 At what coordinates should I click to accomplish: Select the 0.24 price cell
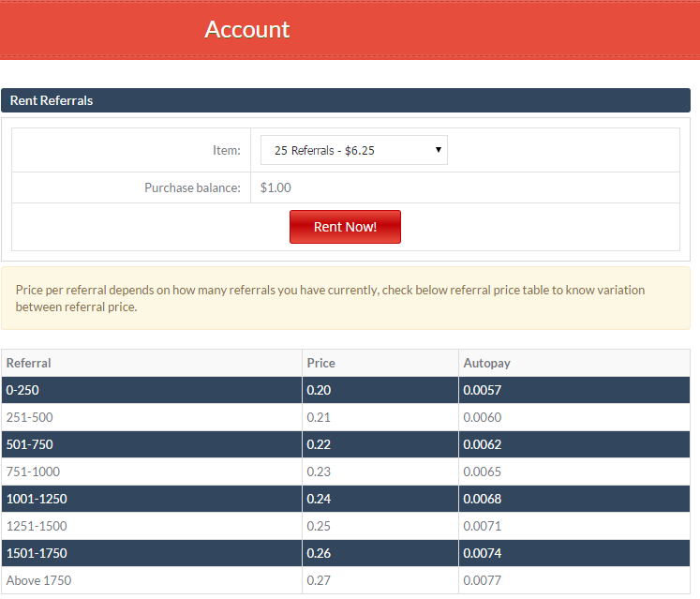pos(380,499)
